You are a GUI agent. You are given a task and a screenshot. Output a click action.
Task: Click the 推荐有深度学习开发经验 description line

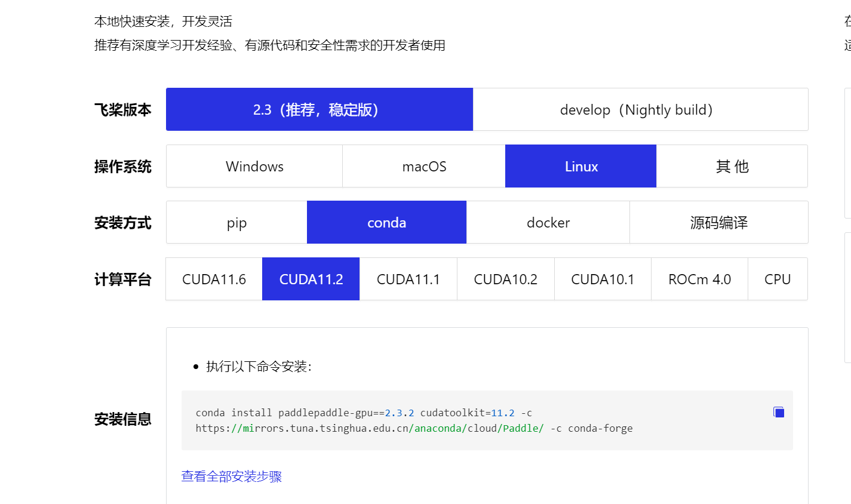tap(270, 45)
